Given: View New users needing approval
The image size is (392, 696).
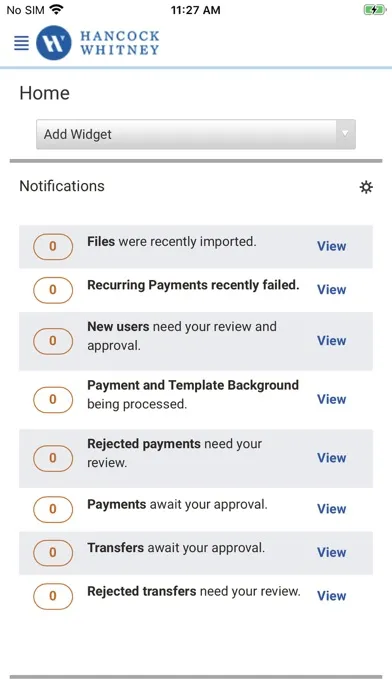Looking at the screenshot, I should pyautogui.click(x=331, y=340).
